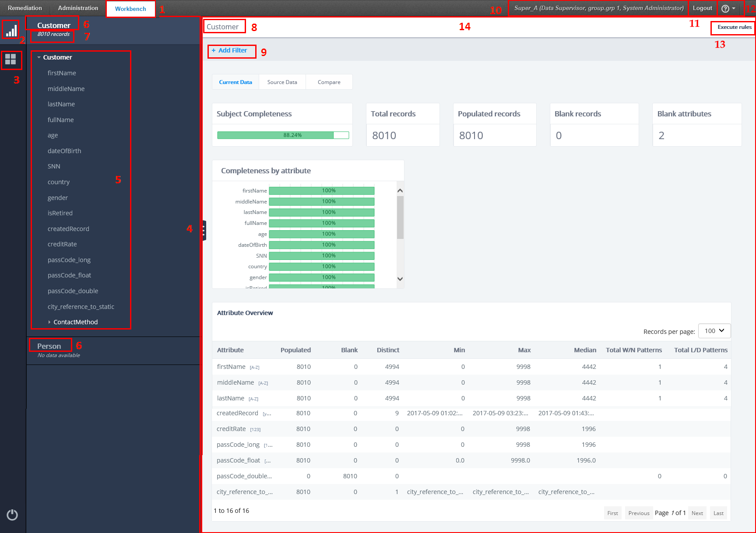Image resolution: width=756 pixels, height=533 pixels.
Task: Switch to the Source Data tab
Action: pos(282,82)
